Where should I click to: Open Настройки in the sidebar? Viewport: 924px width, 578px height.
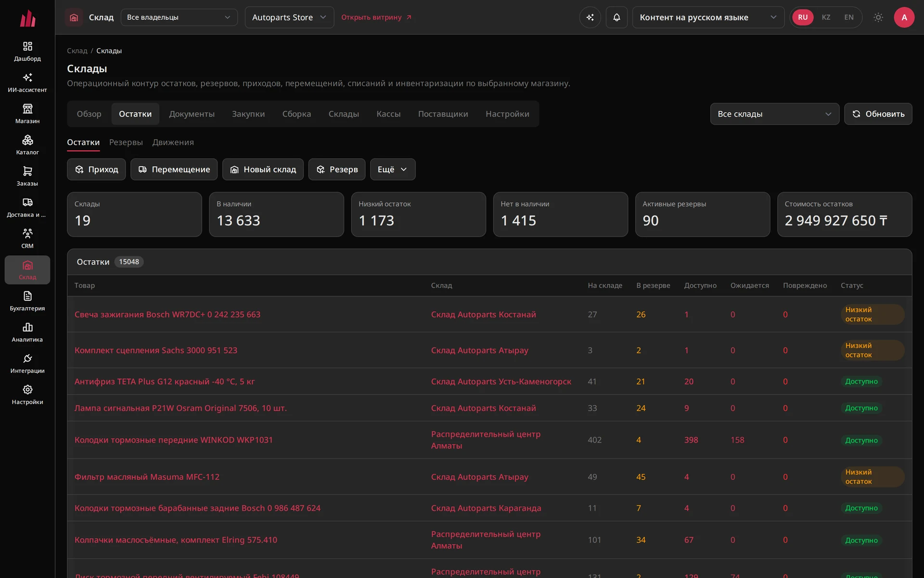click(27, 395)
